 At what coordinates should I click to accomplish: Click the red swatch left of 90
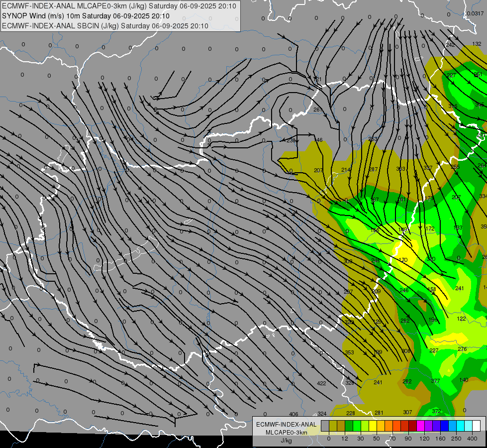point(405,426)
